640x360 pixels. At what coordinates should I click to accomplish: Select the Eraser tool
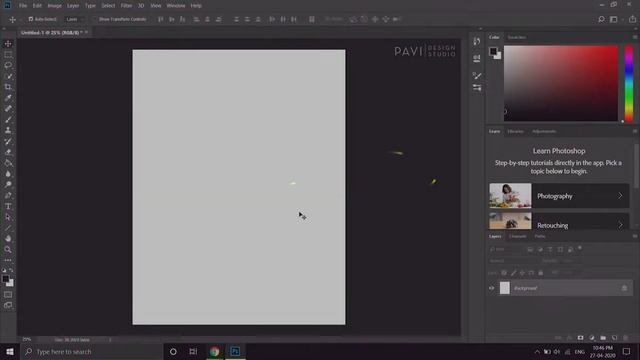tap(8, 152)
